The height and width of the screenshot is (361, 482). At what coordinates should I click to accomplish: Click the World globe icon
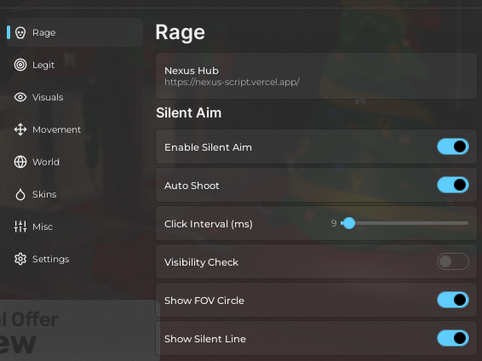coord(20,162)
